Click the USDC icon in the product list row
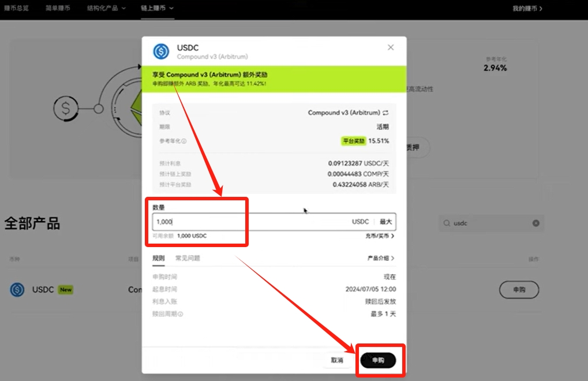Image resolution: width=588 pixels, height=381 pixels. pos(17,289)
